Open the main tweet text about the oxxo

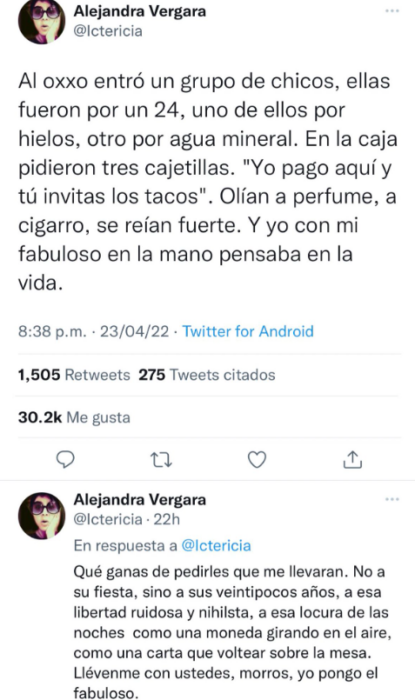tap(208, 182)
